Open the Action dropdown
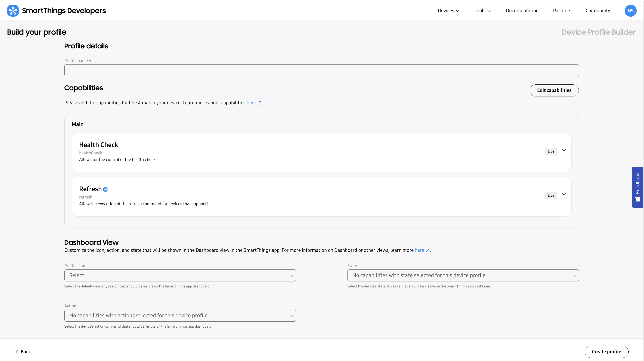 pyautogui.click(x=180, y=316)
